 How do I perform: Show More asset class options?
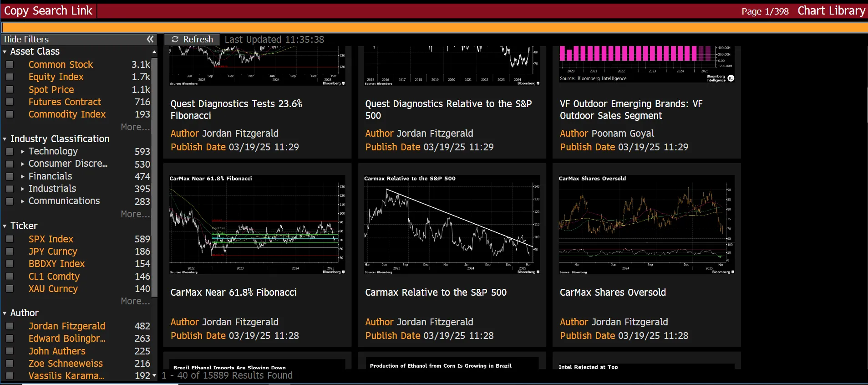click(x=135, y=127)
